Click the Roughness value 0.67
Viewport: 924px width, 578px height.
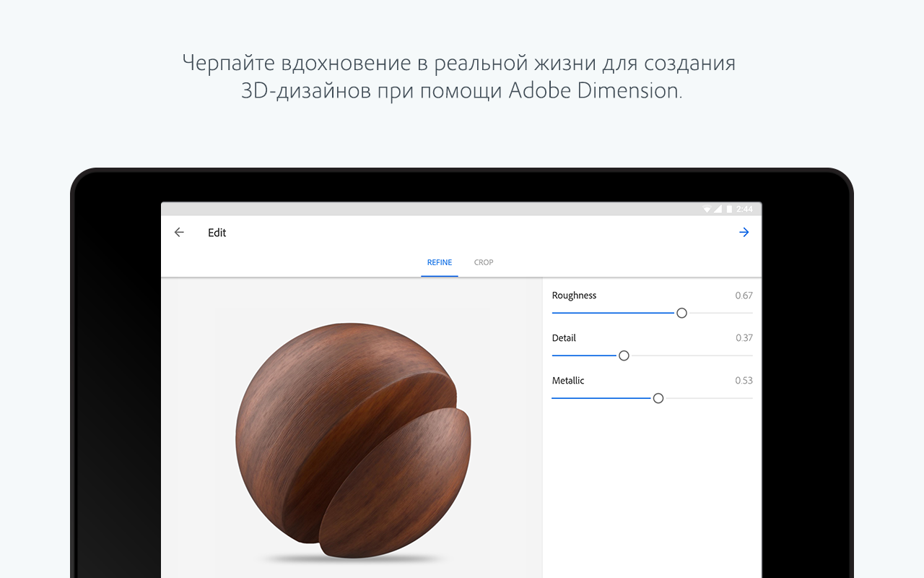click(744, 296)
